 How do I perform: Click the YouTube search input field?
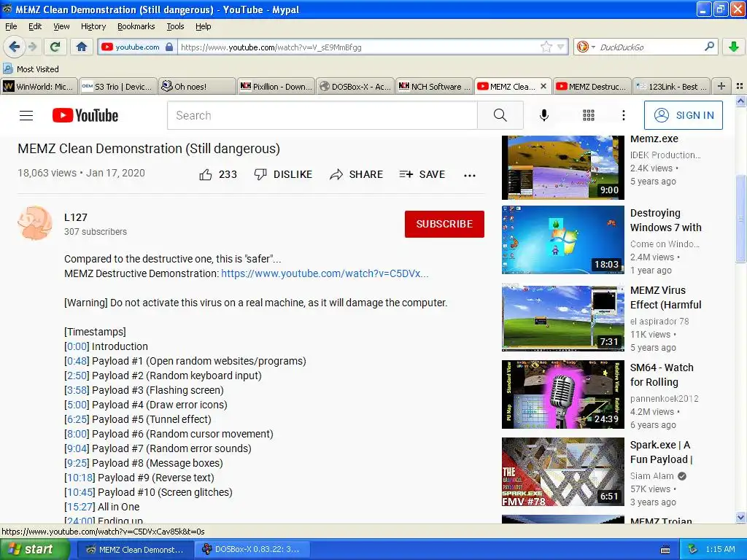322,115
